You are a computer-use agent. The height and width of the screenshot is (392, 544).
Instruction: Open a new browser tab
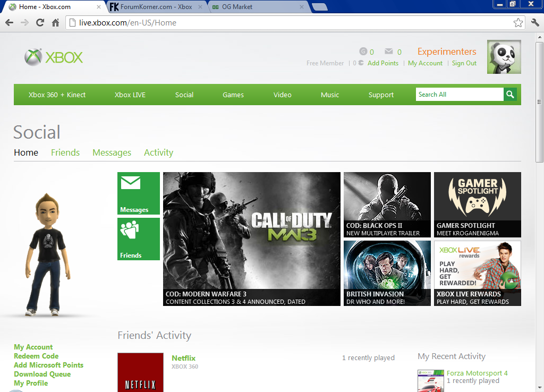(319, 7)
